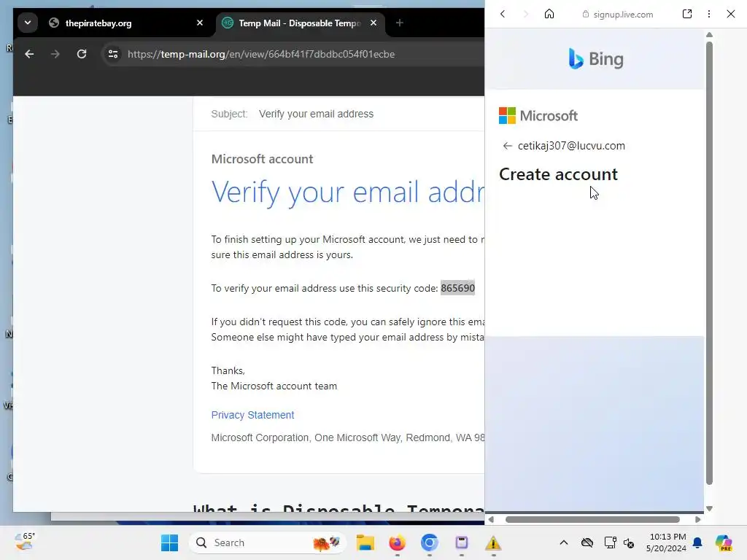Open File Explorer from the taskbar

(365, 542)
